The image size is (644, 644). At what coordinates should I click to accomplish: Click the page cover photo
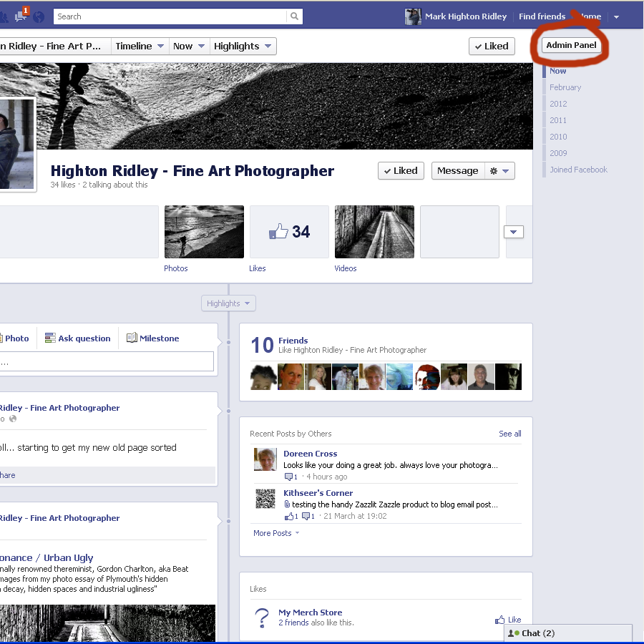click(266, 106)
